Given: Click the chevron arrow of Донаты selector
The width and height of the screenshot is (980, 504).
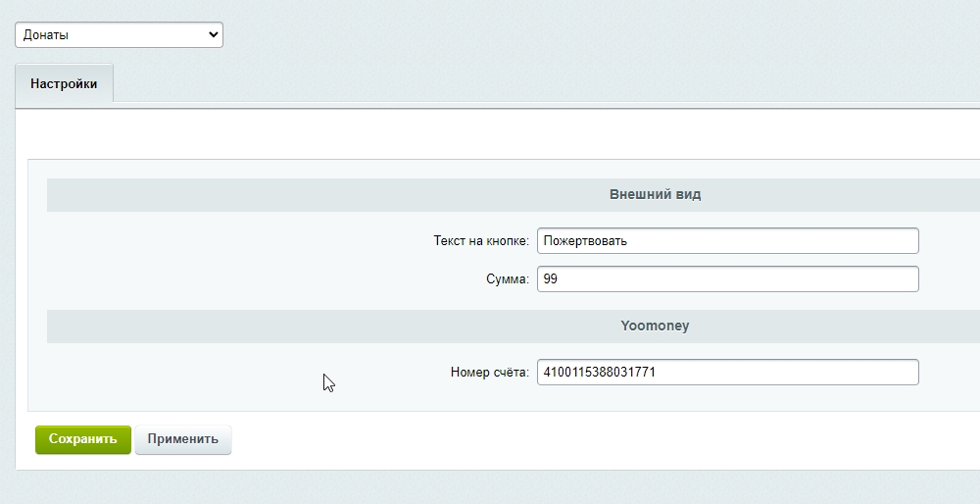Looking at the screenshot, I should tap(214, 35).
